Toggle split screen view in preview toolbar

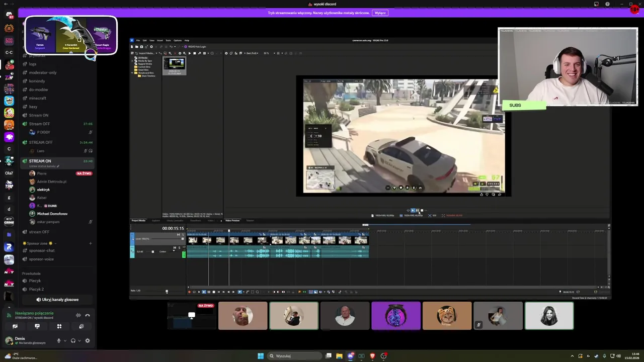(x=241, y=53)
